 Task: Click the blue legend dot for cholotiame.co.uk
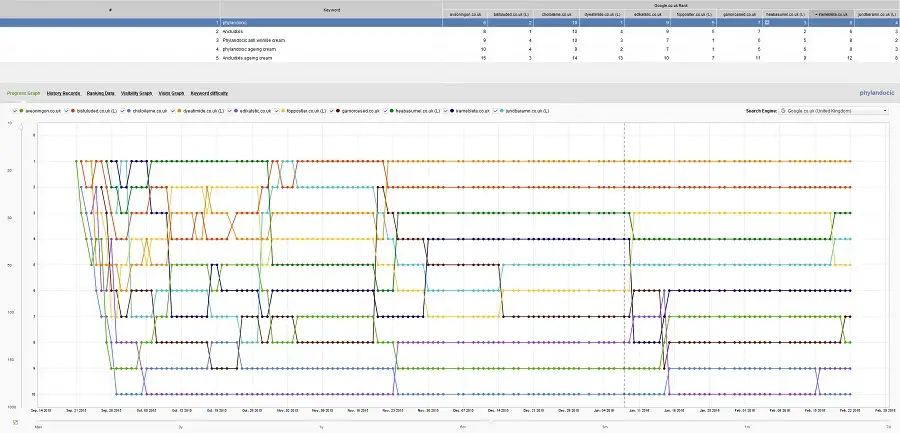pyautogui.click(x=130, y=110)
